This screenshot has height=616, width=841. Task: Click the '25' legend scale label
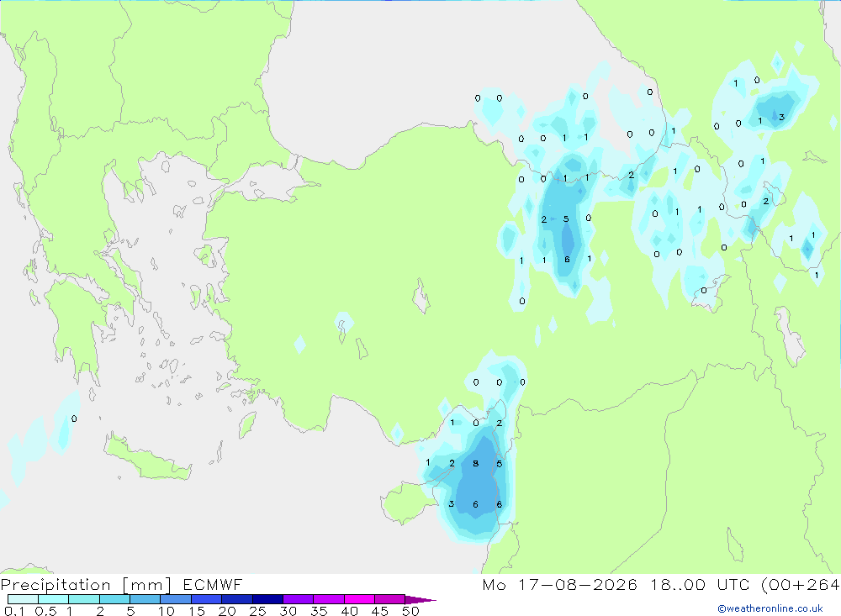click(257, 611)
